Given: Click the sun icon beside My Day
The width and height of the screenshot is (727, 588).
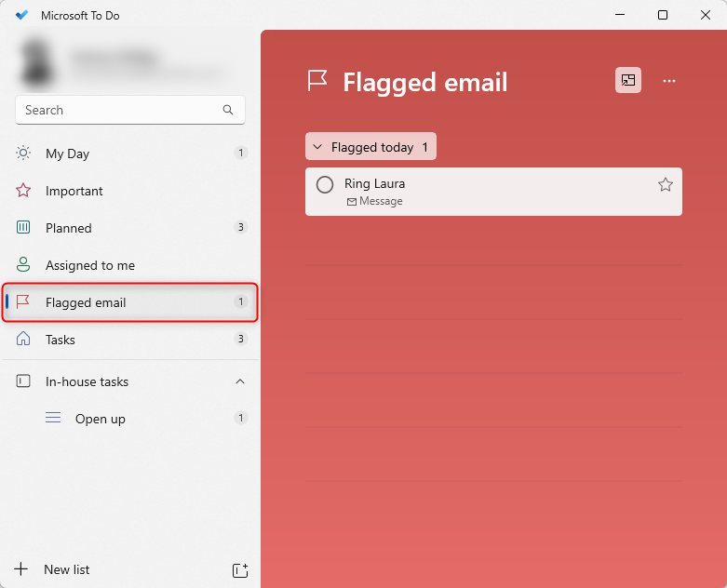Looking at the screenshot, I should (23, 153).
